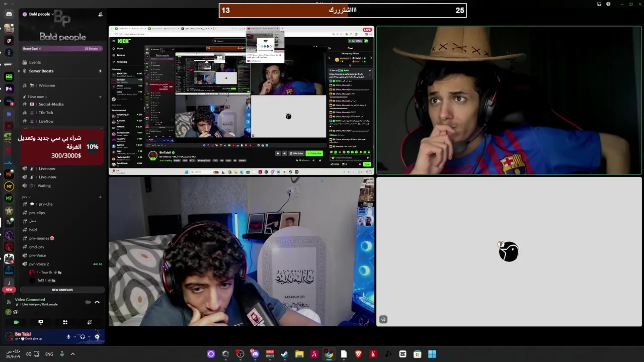Add channel to Live now category
Screen dimensions: 644x362
point(100,97)
